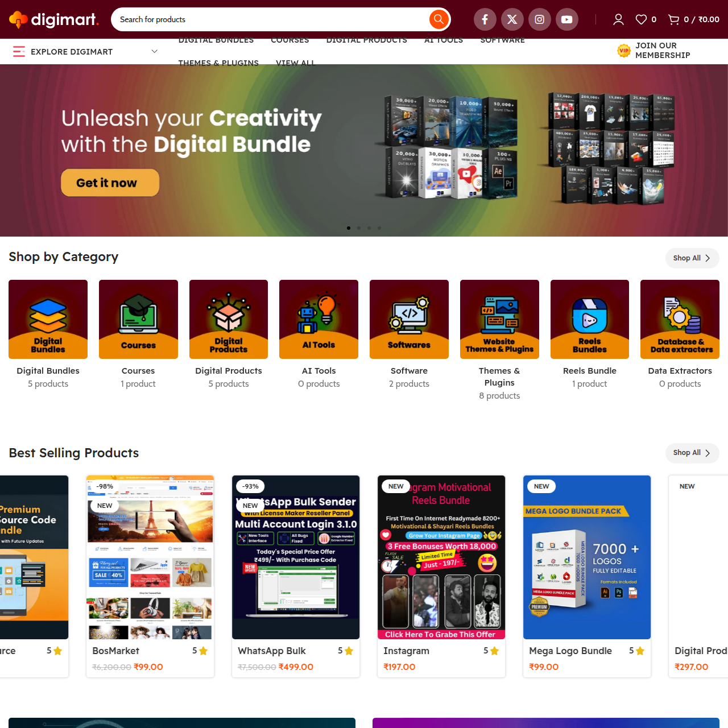Open the X (Twitter) social icon
This screenshot has width=728, height=728.
coord(512,19)
